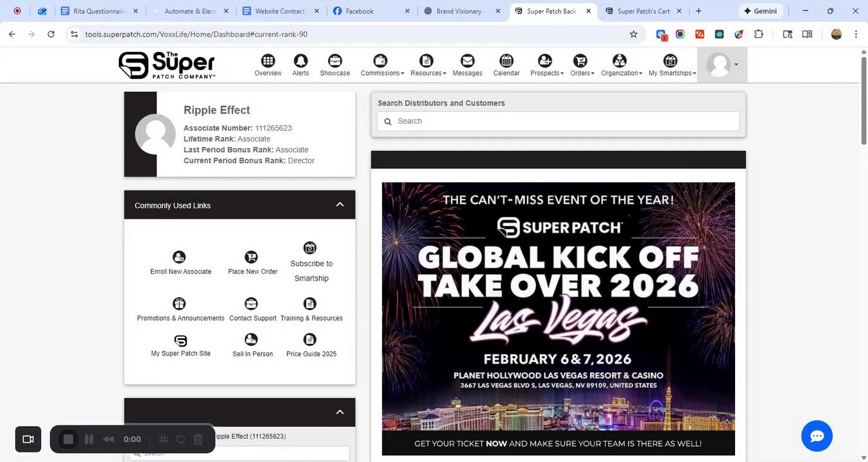Click the Current Period Bonus Rank: Director text
868x462 pixels.
click(x=249, y=161)
